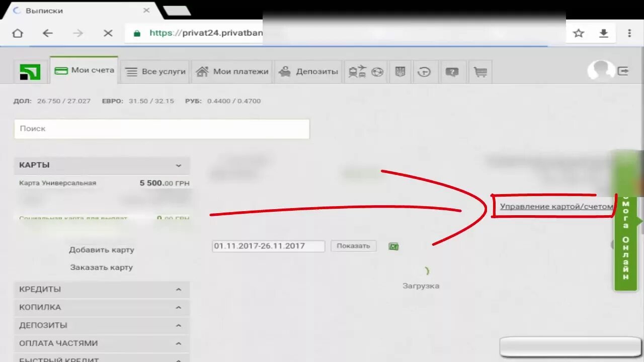
Task: Stop page loading with X icon
Action: tap(108, 33)
